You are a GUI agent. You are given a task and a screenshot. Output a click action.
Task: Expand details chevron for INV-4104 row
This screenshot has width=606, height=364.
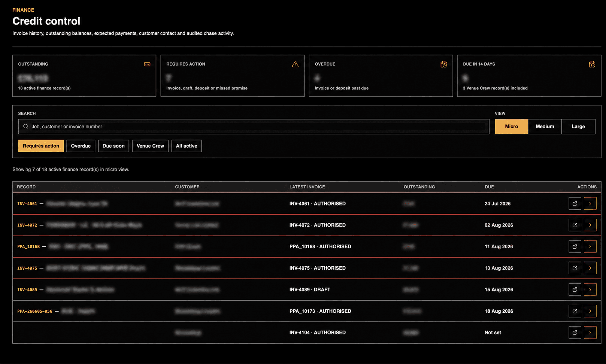coord(590,333)
